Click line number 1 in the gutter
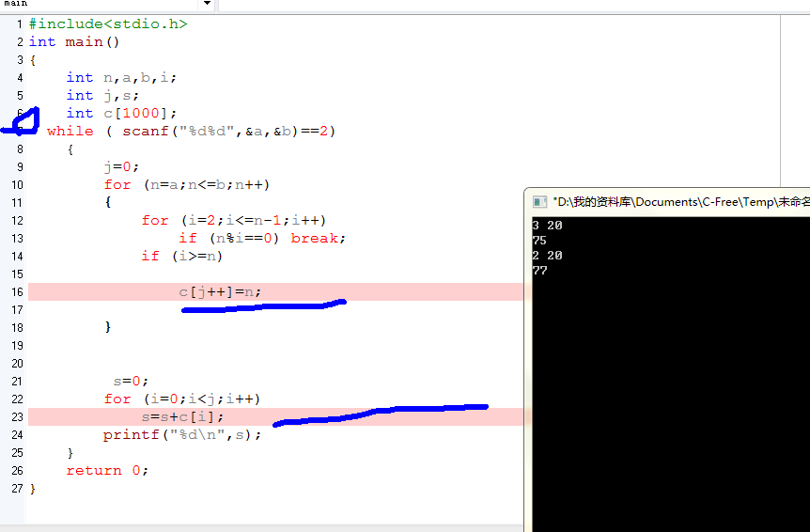The image size is (810, 532). pyautogui.click(x=19, y=24)
